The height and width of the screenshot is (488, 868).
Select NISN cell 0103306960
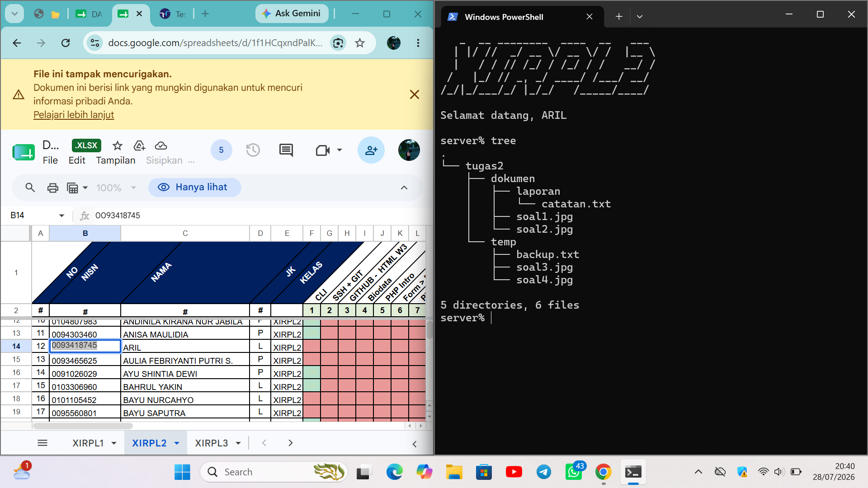pyautogui.click(x=85, y=386)
